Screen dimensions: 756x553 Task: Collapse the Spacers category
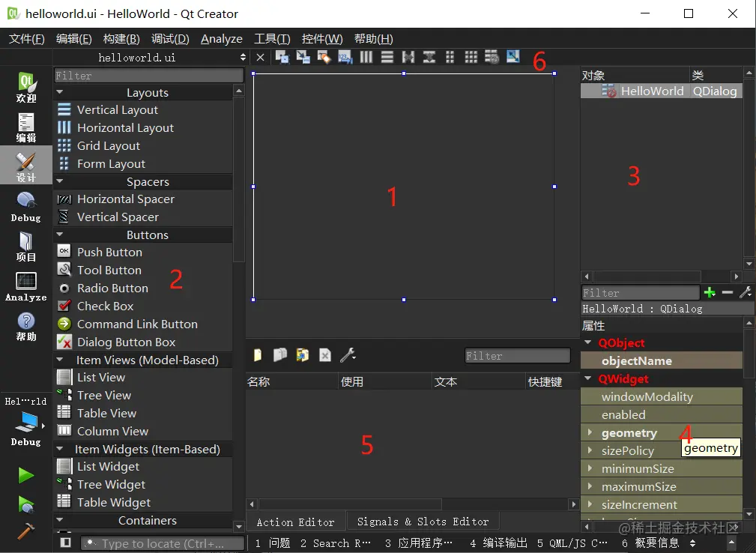(60, 181)
